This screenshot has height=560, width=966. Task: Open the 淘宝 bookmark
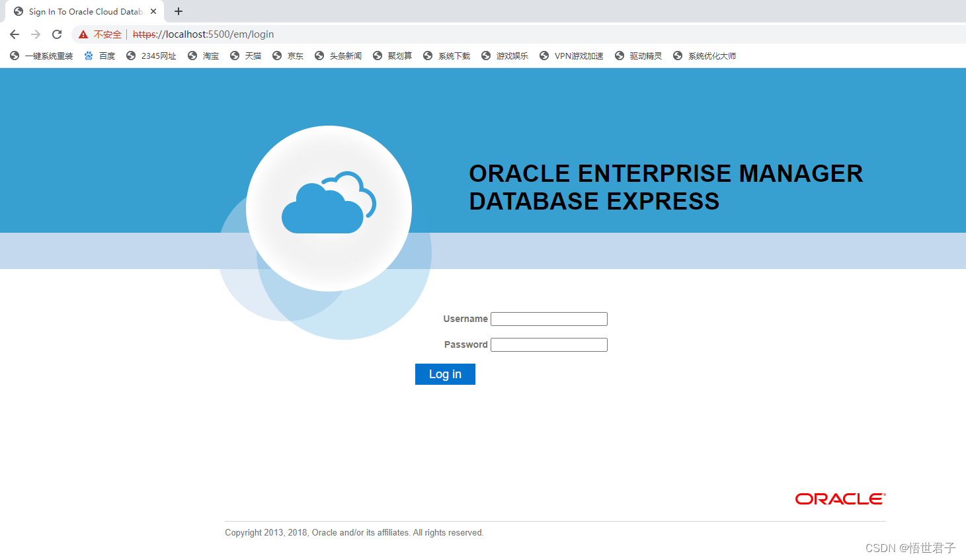click(203, 56)
